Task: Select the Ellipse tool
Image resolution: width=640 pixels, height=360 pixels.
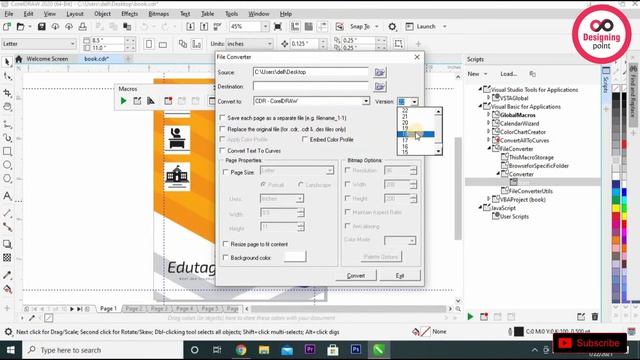Action: pyautogui.click(x=7, y=165)
